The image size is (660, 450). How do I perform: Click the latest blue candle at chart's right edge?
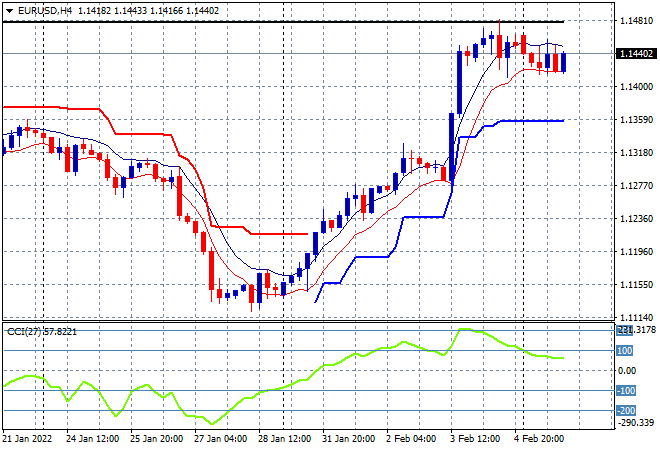click(x=564, y=62)
